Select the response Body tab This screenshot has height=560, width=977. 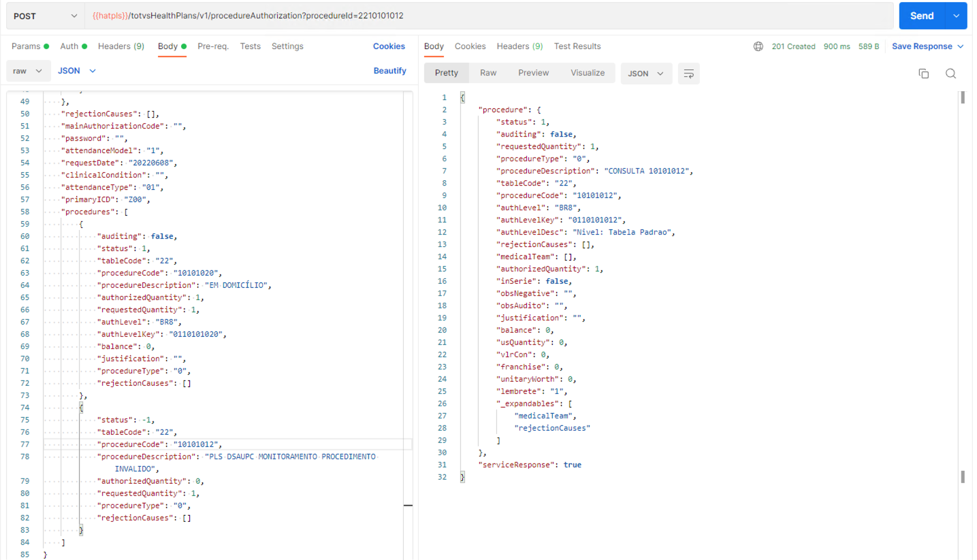434,46
